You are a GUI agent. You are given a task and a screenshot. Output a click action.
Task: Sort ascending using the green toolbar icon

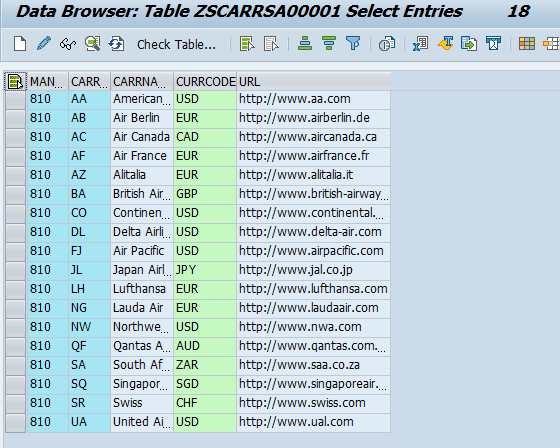(x=305, y=44)
